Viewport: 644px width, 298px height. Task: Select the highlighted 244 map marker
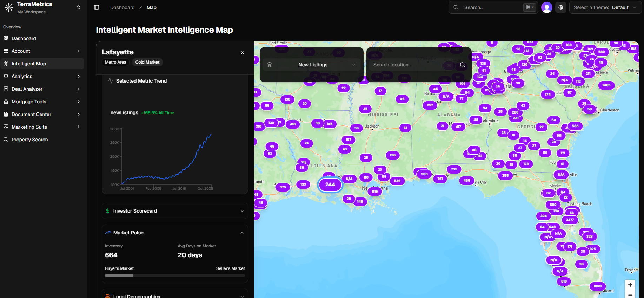pyautogui.click(x=330, y=184)
